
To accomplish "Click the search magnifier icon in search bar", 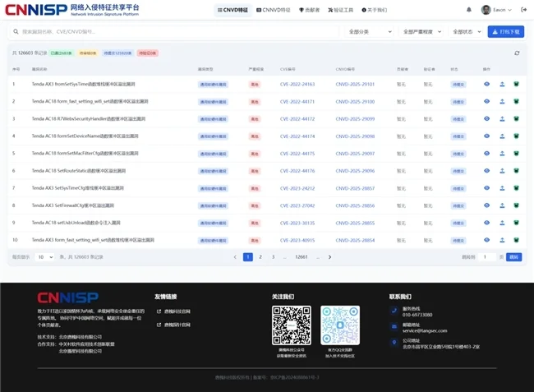I will point(16,32).
